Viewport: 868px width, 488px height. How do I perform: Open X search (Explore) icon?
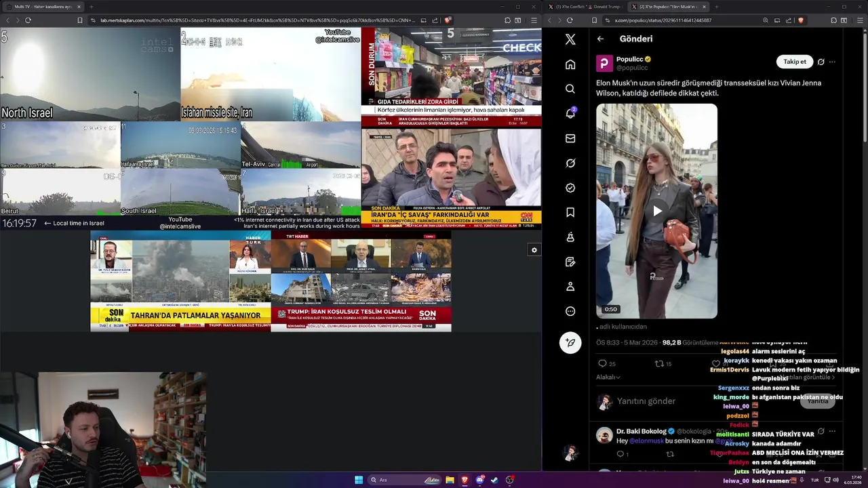(x=570, y=89)
